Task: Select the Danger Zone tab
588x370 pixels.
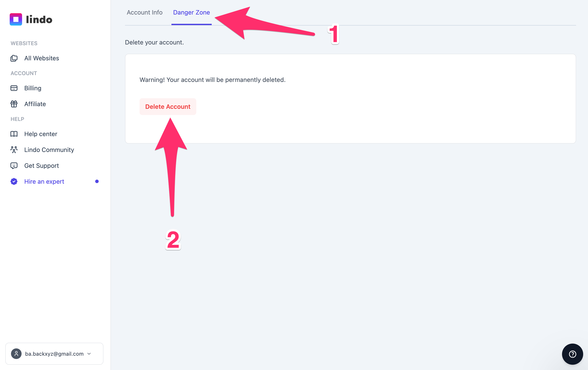Action: pos(191,13)
